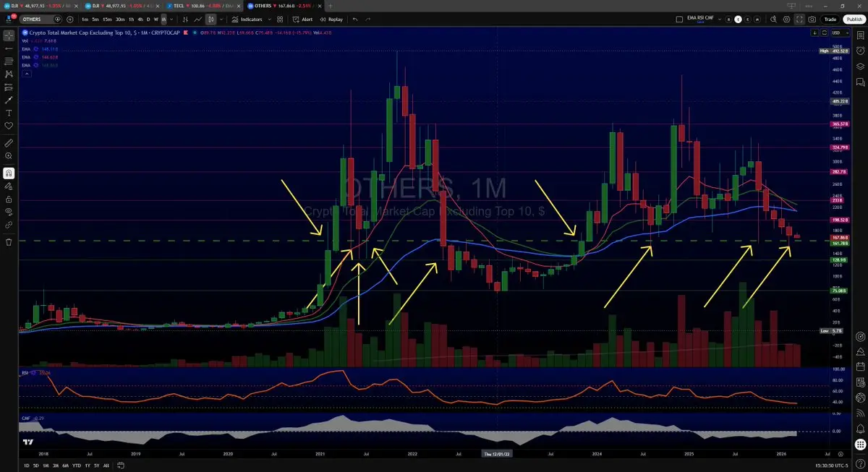Select the All date range
Image resolution: width=868 pixels, height=472 pixels.
106,465
